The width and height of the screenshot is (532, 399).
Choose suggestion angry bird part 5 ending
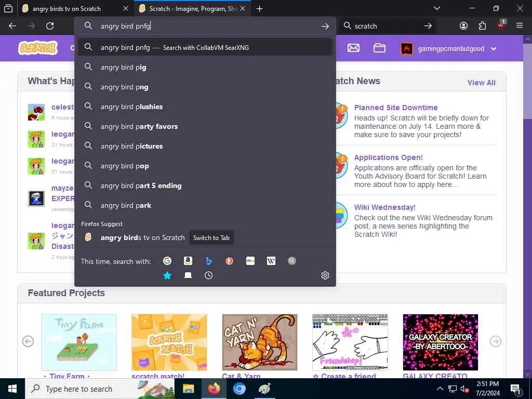(205, 185)
